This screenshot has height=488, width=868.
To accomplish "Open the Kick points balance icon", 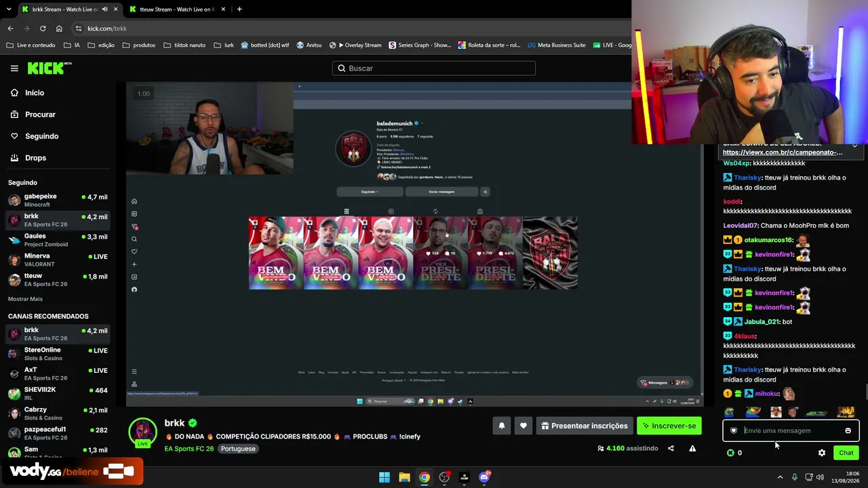I will [730, 453].
